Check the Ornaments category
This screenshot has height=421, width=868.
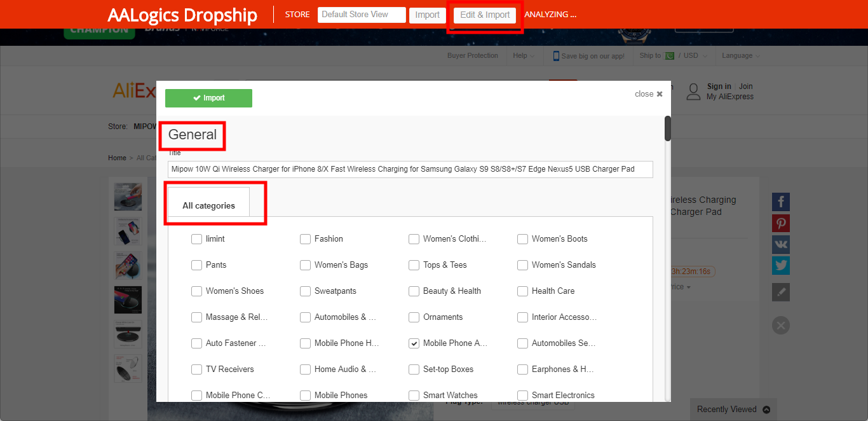(x=414, y=317)
